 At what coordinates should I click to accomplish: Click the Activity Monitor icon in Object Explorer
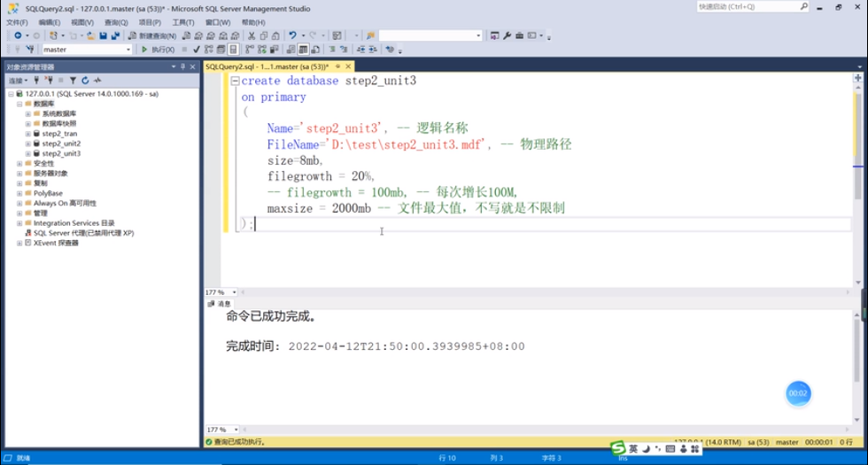pyautogui.click(x=97, y=81)
